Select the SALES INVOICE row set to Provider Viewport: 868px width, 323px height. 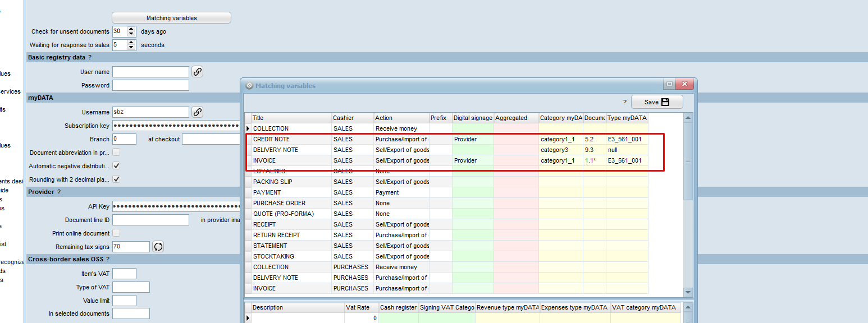pyautogui.click(x=447, y=160)
